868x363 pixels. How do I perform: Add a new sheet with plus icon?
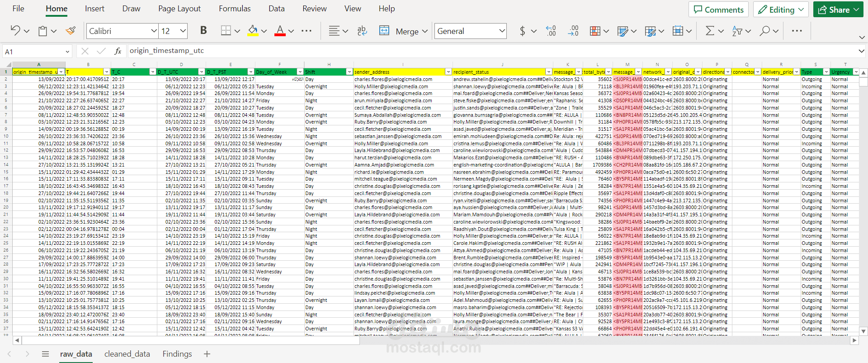[x=207, y=354]
